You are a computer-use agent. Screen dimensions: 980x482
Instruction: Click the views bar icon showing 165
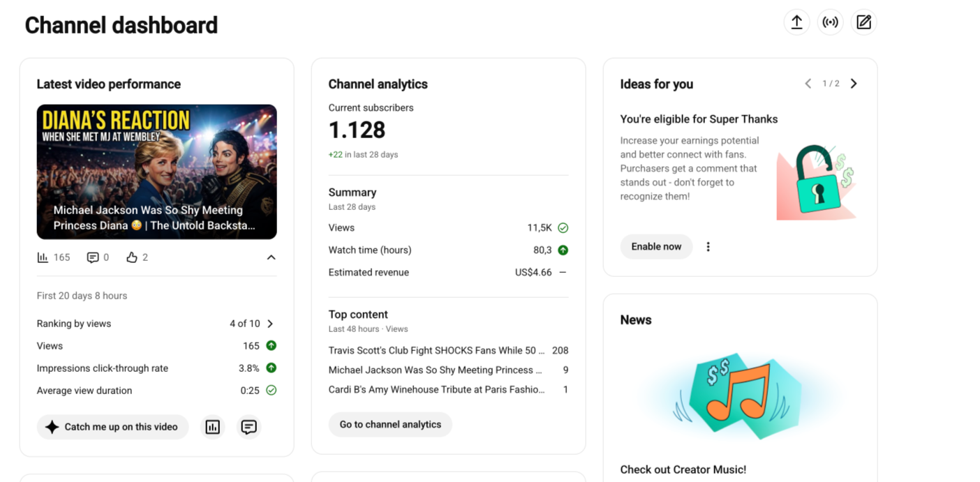[x=43, y=257]
